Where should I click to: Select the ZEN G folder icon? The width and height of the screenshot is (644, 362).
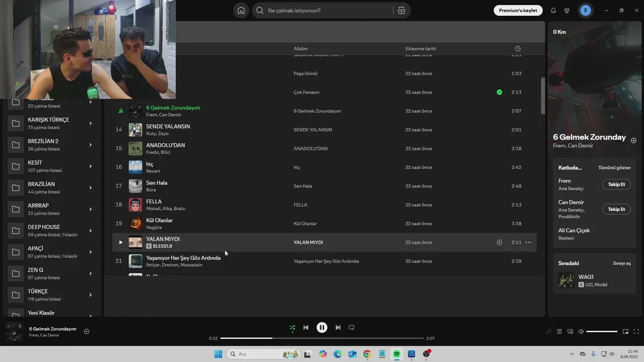pos(16,274)
